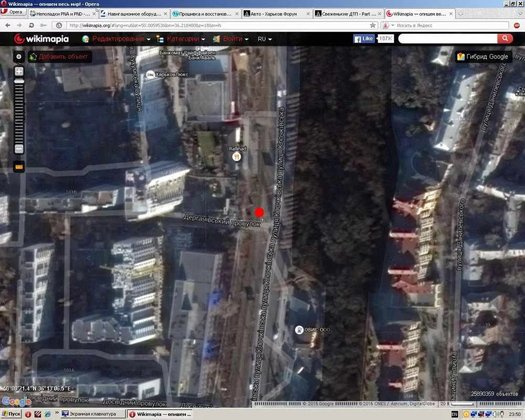Click Добавить объект button
The width and height of the screenshot is (525, 420).
[59, 57]
